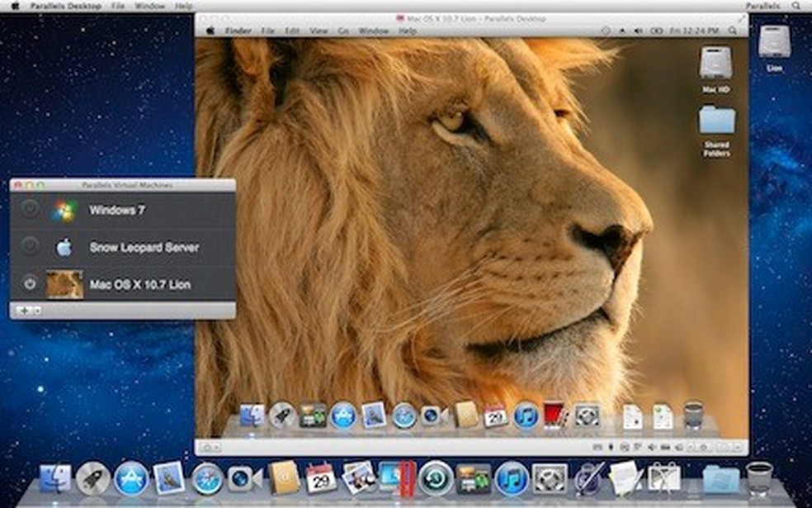The width and height of the screenshot is (812, 508).
Task: Open FaceTime from the host Dock
Action: coord(241,477)
